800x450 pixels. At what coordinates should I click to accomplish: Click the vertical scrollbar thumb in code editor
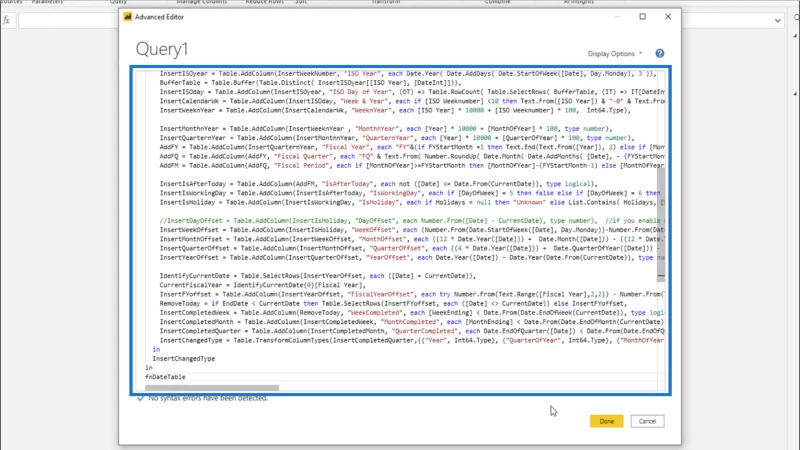[x=661, y=224]
